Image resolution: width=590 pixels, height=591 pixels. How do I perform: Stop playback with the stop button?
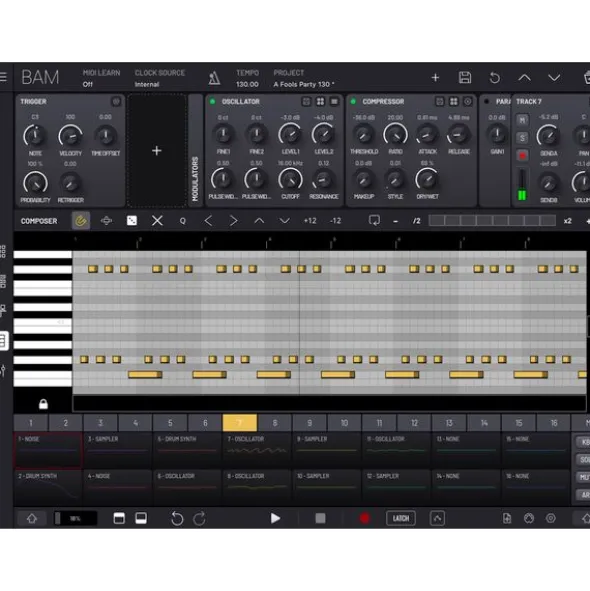320,518
